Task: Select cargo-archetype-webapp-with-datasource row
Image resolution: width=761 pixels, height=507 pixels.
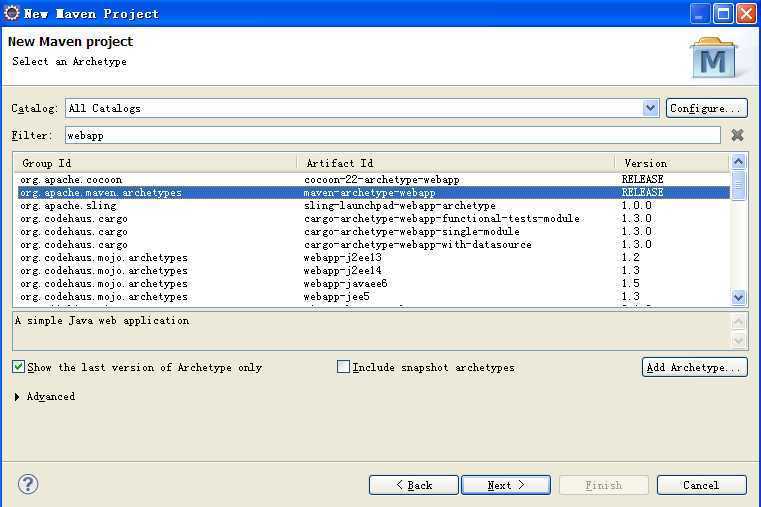Action: pyautogui.click(x=373, y=245)
